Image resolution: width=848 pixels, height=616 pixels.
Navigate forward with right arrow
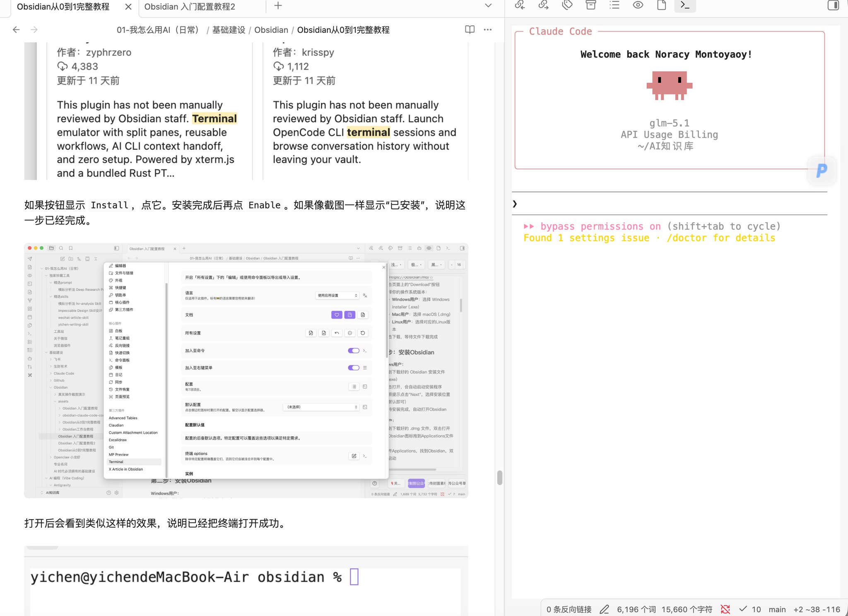click(x=34, y=30)
